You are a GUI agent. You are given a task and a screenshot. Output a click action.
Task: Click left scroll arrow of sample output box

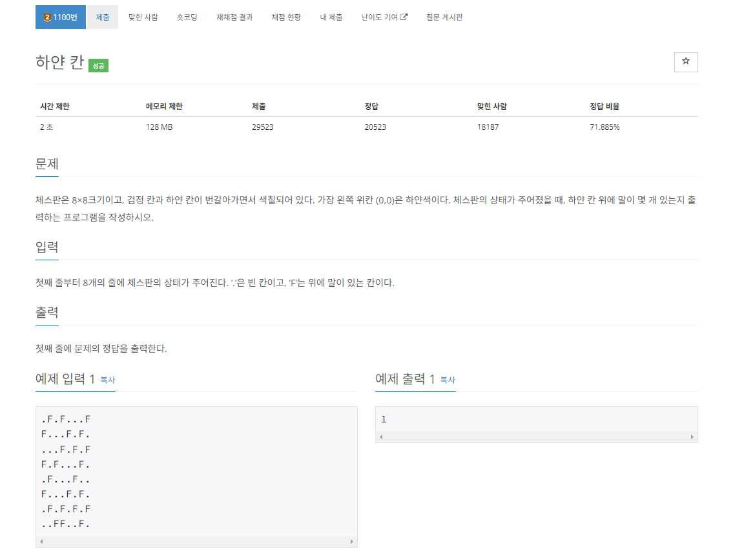pyautogui.click(x=382, y=437)
